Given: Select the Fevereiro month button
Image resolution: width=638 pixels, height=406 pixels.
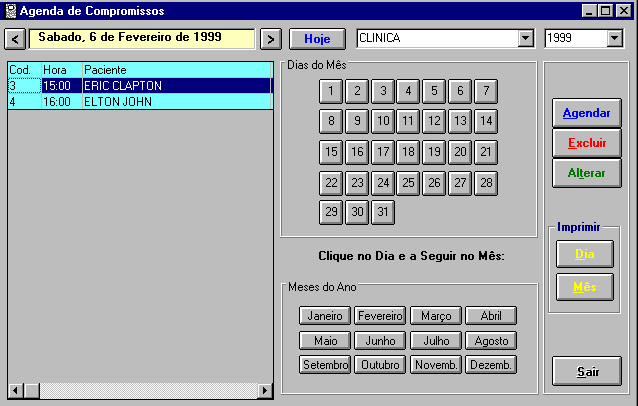Looking at the screenshot, I should pyautogui.click(x=380, y=316).
